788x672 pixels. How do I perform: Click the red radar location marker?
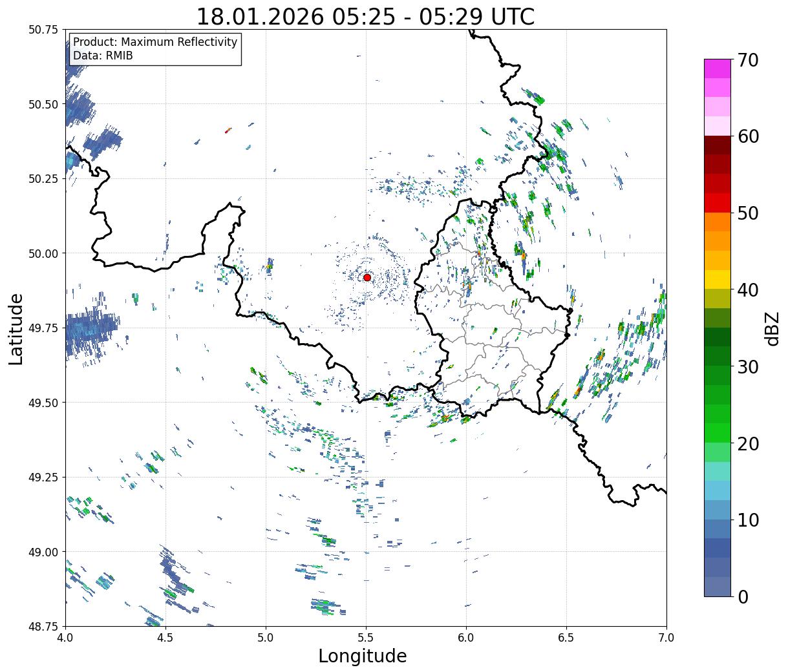coord(367,277)
